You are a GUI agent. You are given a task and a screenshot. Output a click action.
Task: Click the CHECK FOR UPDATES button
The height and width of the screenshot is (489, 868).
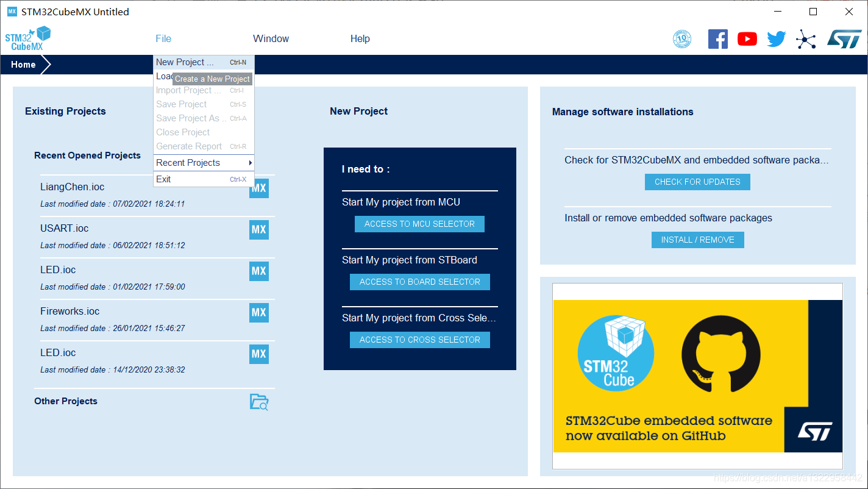(x=697, y=182)
